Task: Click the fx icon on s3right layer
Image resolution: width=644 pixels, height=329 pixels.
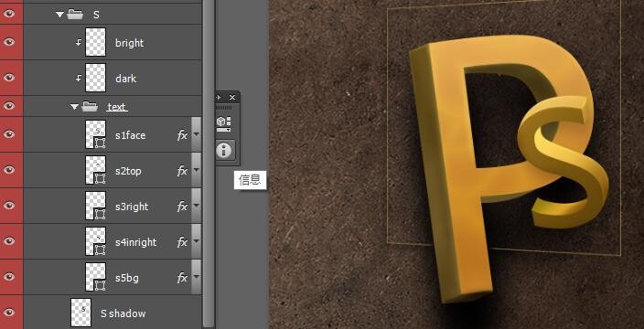Action: click(x=182, y=207)
